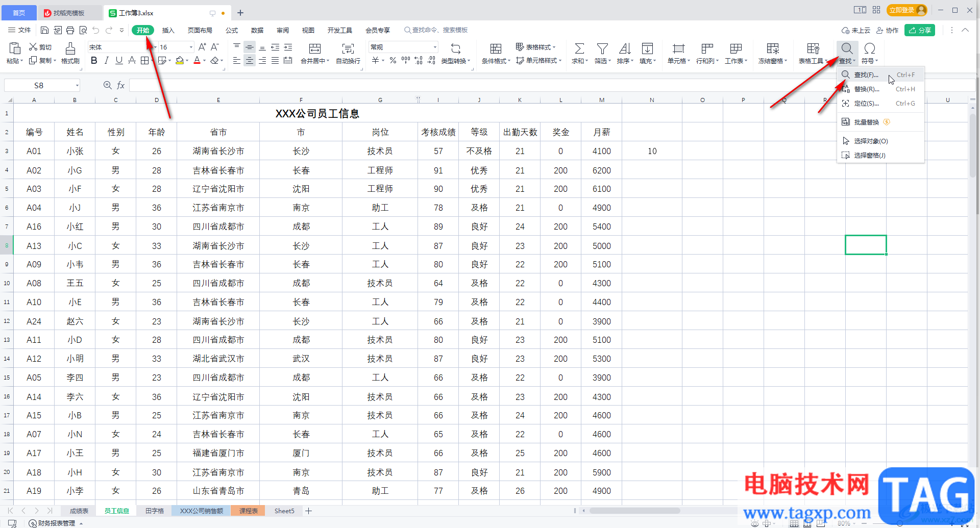The height and width of the screenshot is (528, 980).
Task: Open the number format dropdown showing 常规
Action: point(435,47)
